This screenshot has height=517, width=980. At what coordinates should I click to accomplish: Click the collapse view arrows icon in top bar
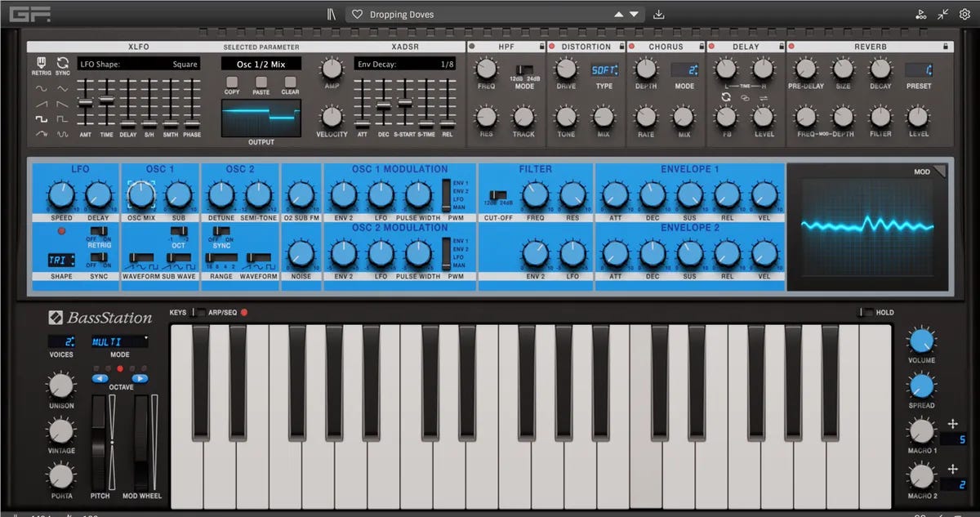point(942,14)
